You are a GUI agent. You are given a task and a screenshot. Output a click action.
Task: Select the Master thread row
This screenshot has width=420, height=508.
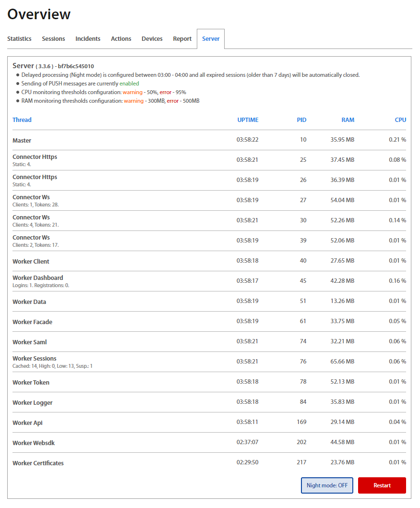pos(22,141)
